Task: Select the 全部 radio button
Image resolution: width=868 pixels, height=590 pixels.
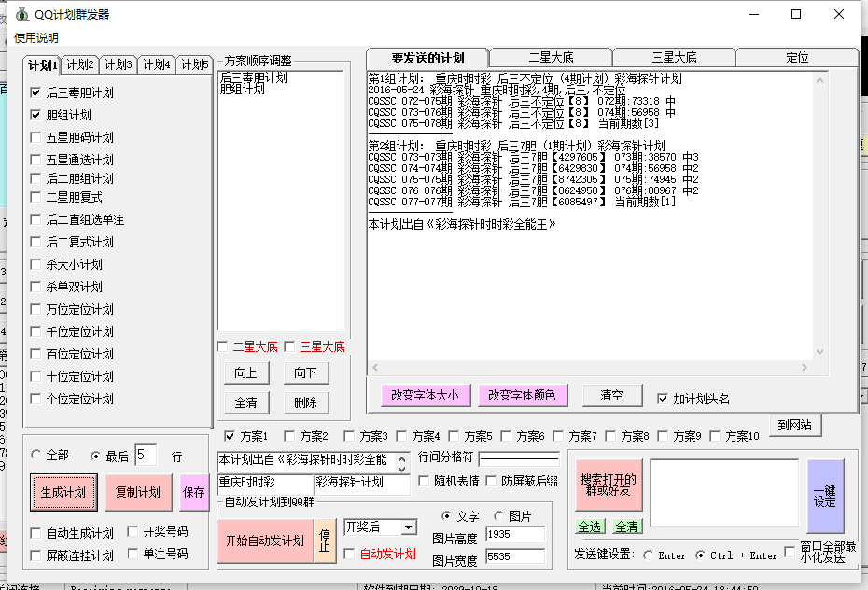Action: [x=36, y=456]
